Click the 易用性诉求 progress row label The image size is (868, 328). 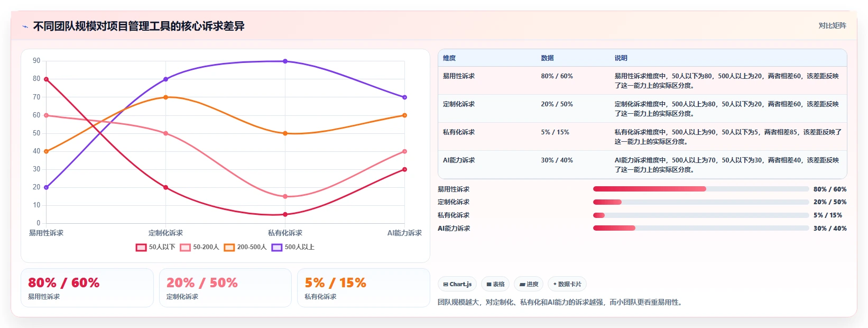454,189
